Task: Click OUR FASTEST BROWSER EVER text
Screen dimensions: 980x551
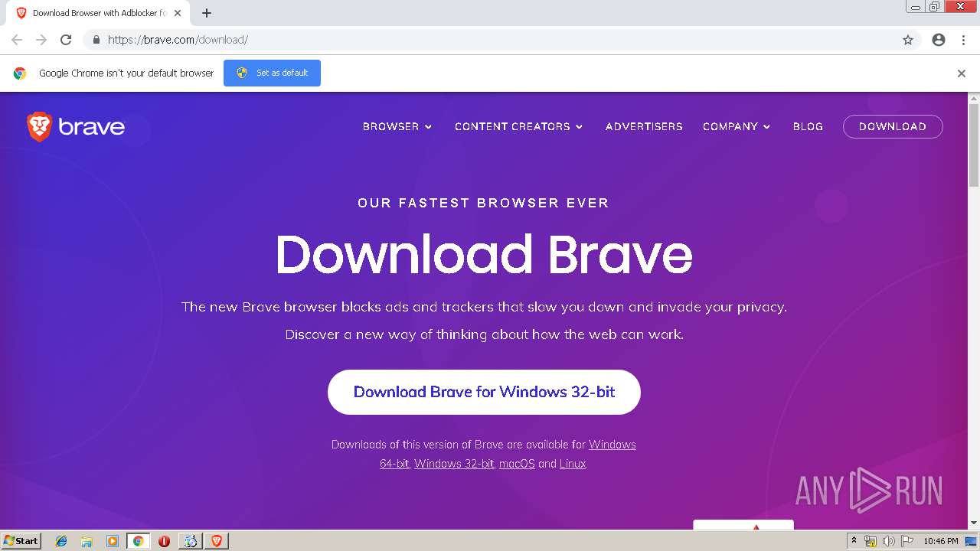Action: click(483, 203)
